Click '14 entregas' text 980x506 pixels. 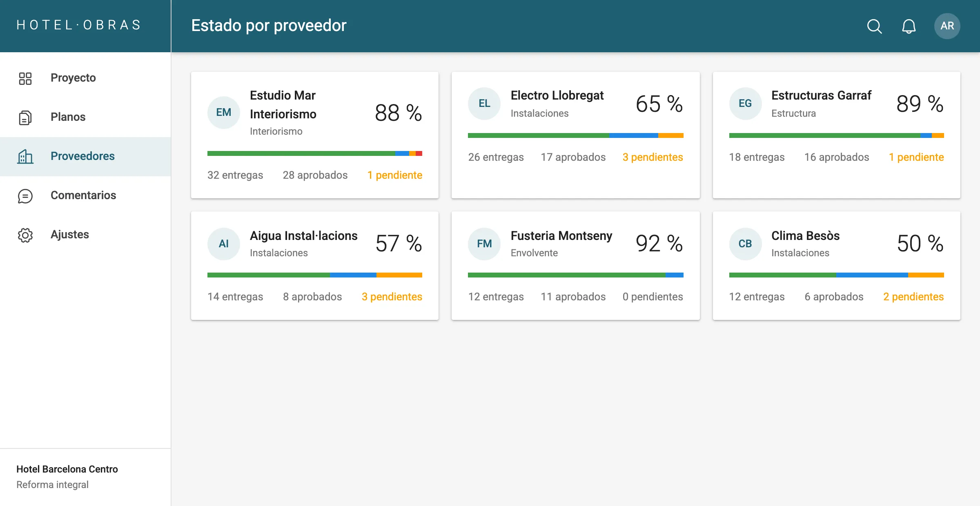235,297
